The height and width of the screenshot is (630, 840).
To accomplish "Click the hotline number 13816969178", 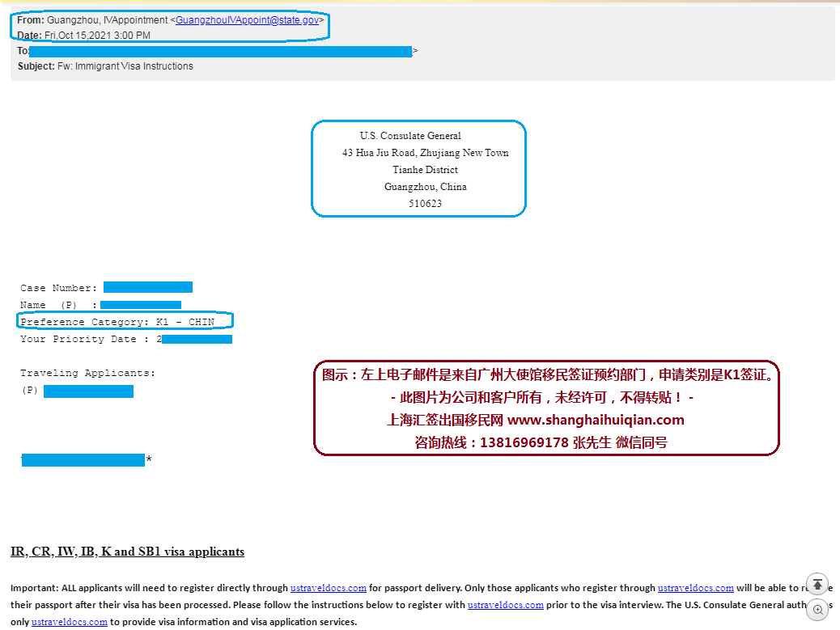I will [524, 442].
